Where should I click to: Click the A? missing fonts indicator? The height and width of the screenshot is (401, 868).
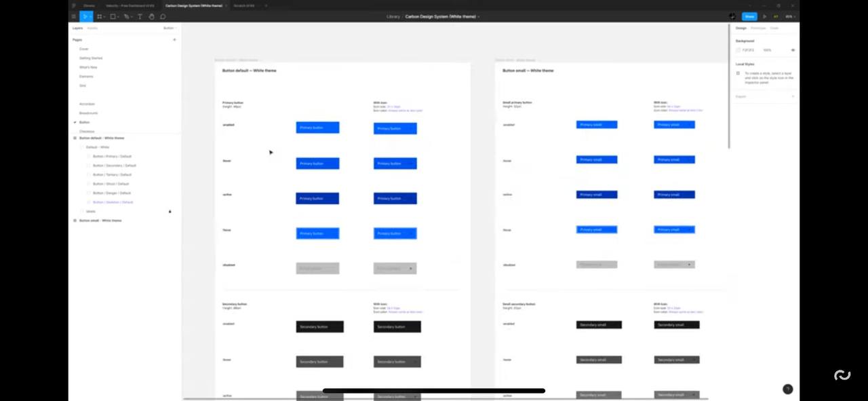click(776, 16)
